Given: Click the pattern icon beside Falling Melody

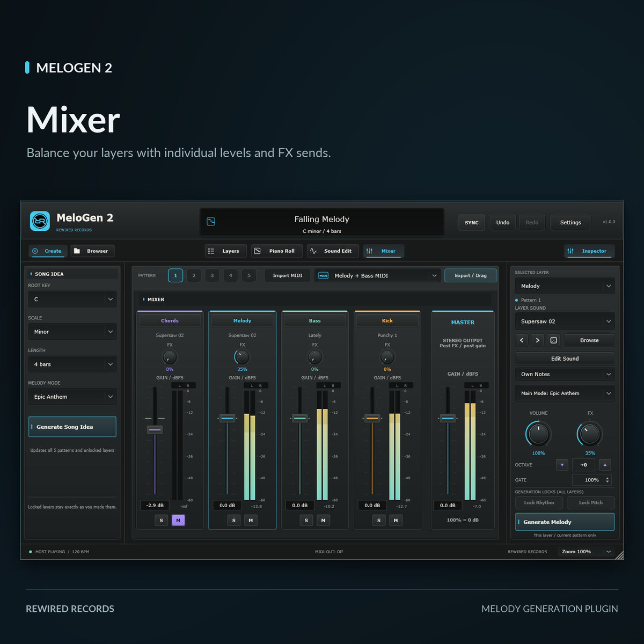Looking at the screenshot, I should [x=211, y=221].
